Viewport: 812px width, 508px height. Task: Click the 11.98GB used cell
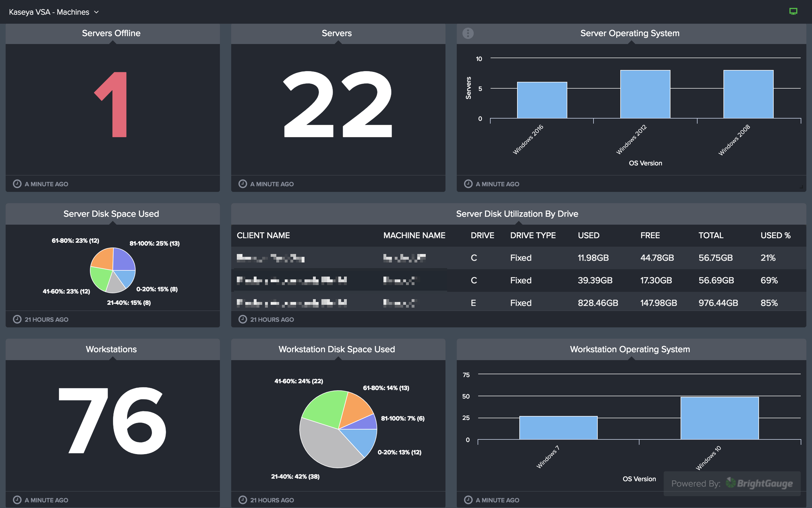click(593, 258)
